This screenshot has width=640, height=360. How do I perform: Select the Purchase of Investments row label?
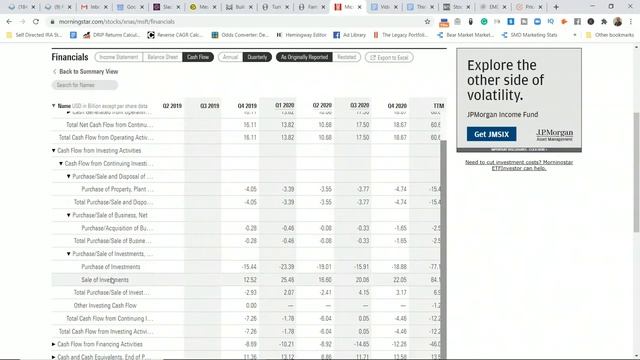pyautogui.click(x=111, y=267)
